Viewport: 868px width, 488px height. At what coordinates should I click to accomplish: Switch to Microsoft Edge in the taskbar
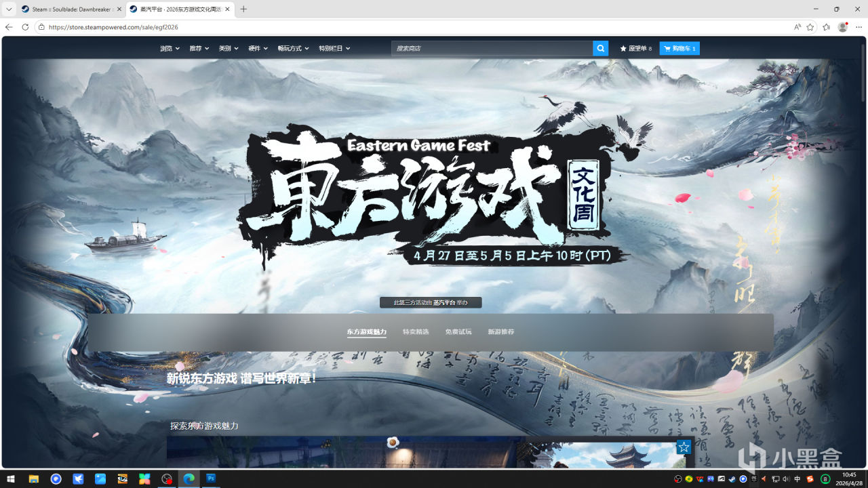pos(189,479)
